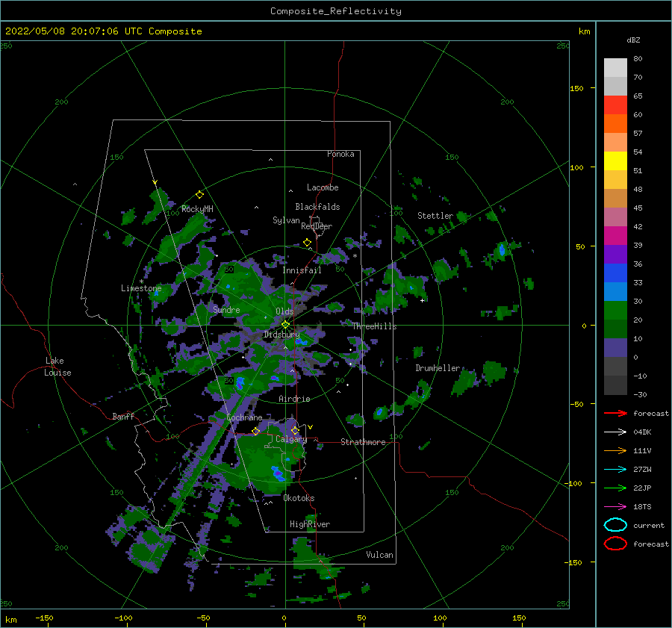Select the orange 111V arrow legend icon
This screenshot has width=672, height=628.
tap(615, 450)
